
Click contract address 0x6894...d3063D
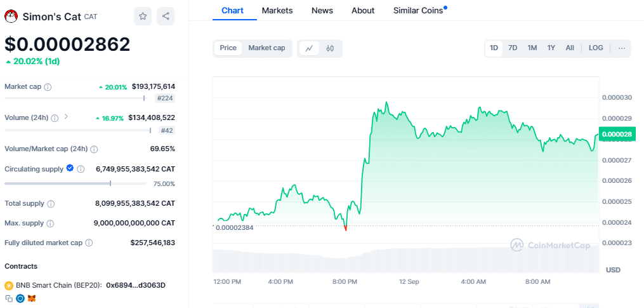tap(136, 285)
